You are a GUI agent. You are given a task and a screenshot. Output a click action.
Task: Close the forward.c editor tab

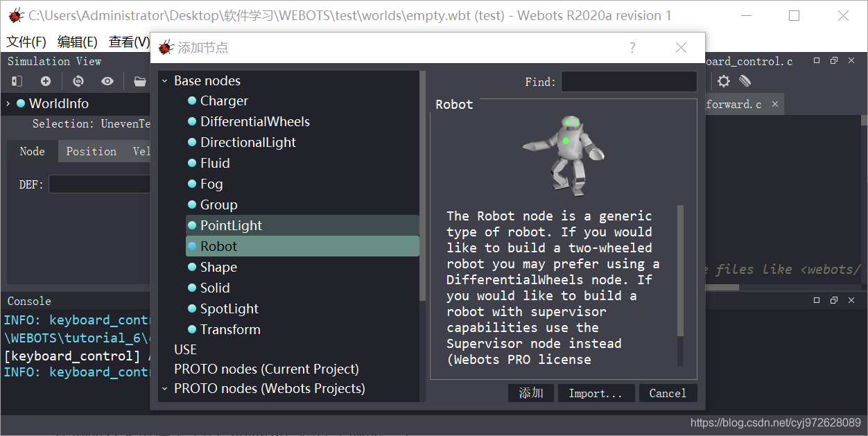click(x=775, y=104)
